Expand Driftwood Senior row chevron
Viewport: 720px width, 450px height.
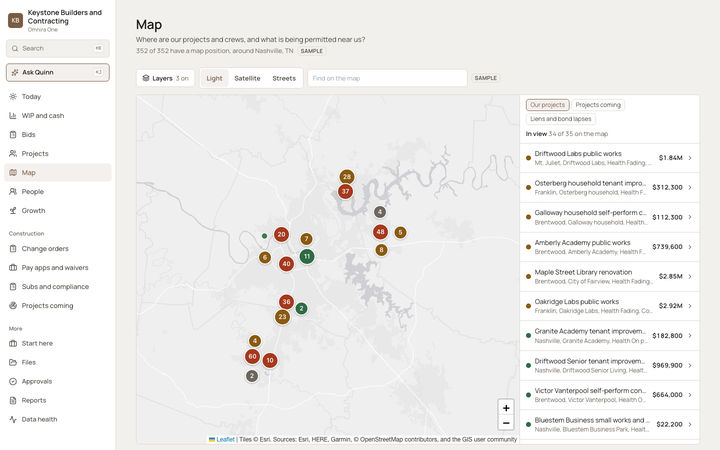click(x=690, y=365)
